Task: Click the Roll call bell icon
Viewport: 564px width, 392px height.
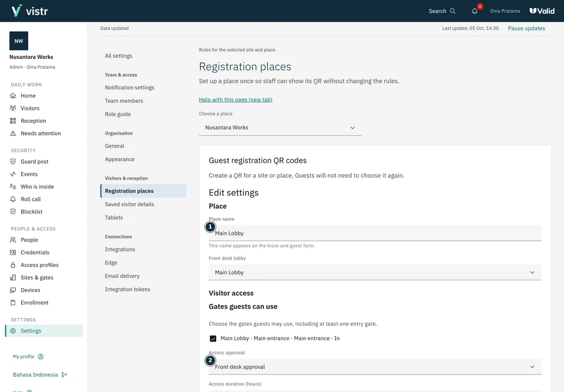Action: pyautogui.click(x=13, y=199)
